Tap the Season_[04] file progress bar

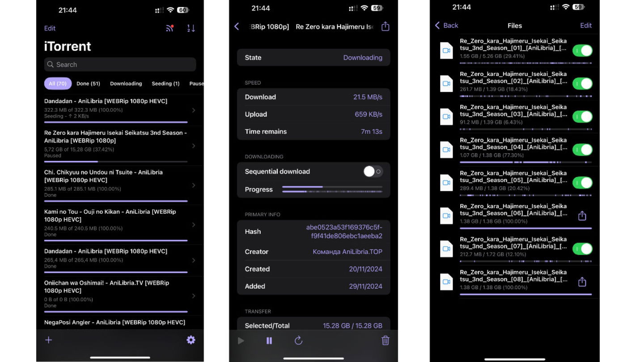click(525, 162)
